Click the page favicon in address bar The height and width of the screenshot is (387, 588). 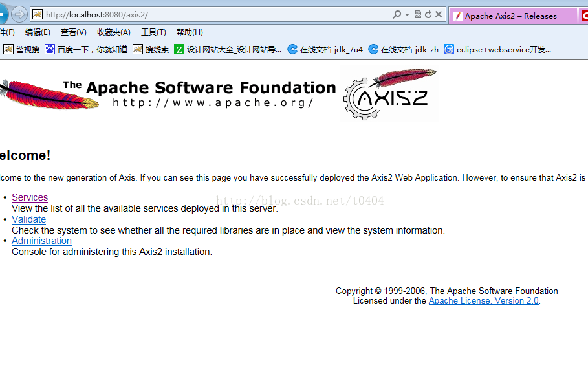[x=38, y=15]
